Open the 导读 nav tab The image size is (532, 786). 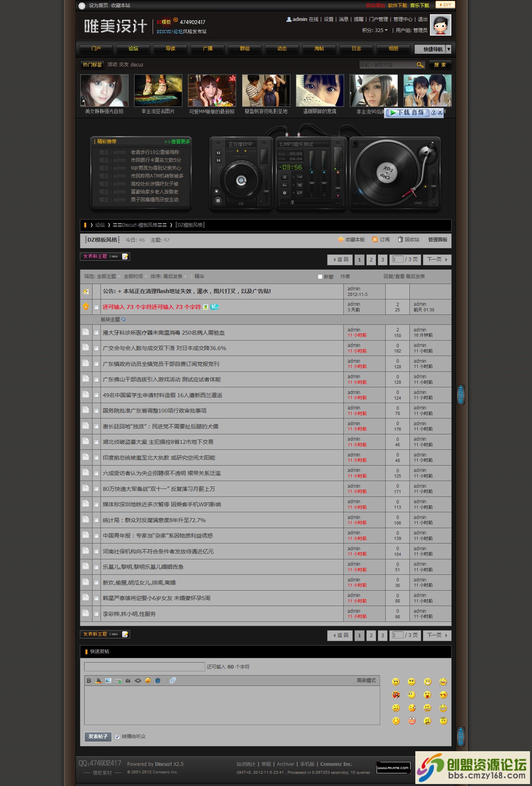click(170, 49)
